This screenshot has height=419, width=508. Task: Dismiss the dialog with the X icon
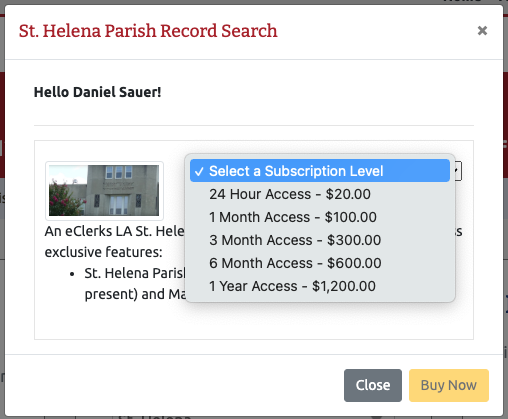pos(482,31)
